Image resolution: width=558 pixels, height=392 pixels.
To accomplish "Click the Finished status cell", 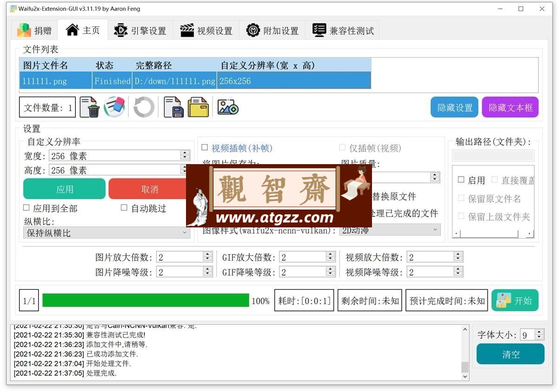I will coord(112,81).
